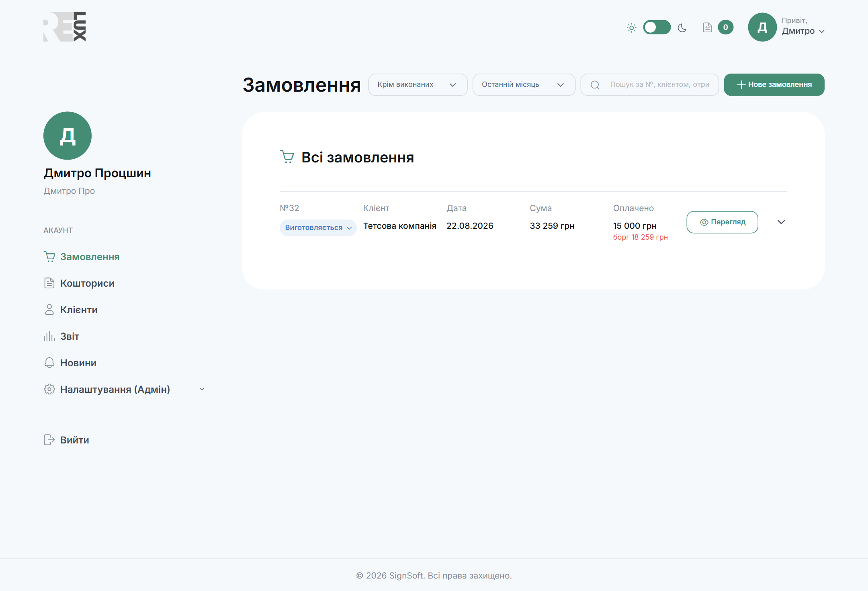Viewport: 868px width, 591px height.
Task: Open the Останній місяць period filter
Action: point(524,84)
